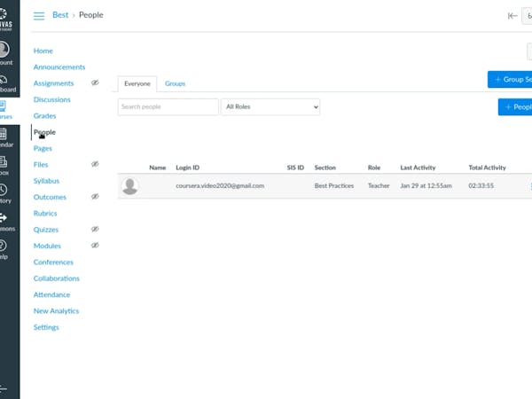Click the + Group Set button
This screenshot has height=399, width=532.
[510, 80]
